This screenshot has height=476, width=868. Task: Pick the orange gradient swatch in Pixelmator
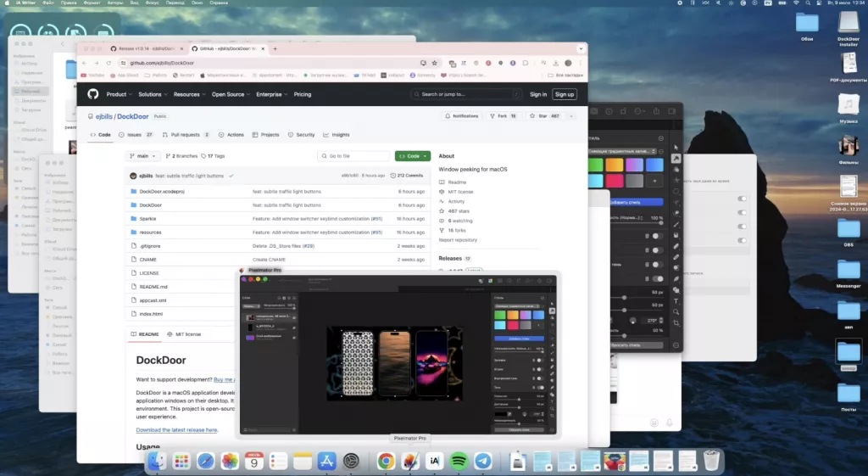[615, 165]
